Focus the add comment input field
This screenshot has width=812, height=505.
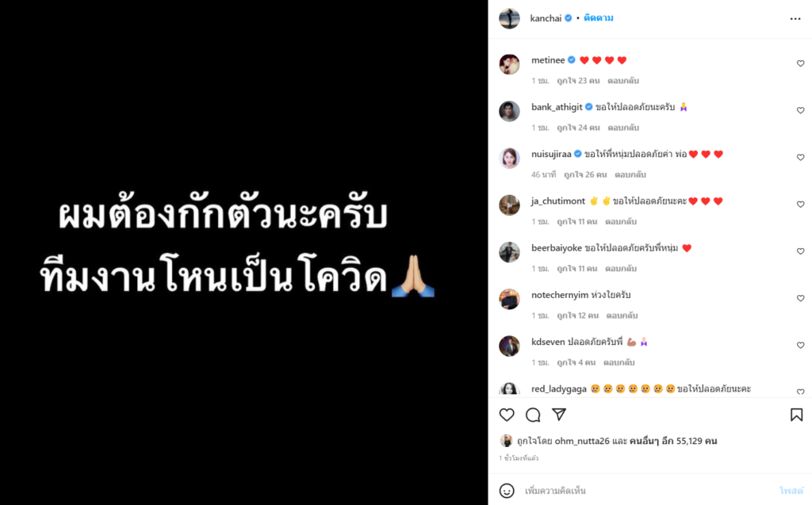(647, 491)
